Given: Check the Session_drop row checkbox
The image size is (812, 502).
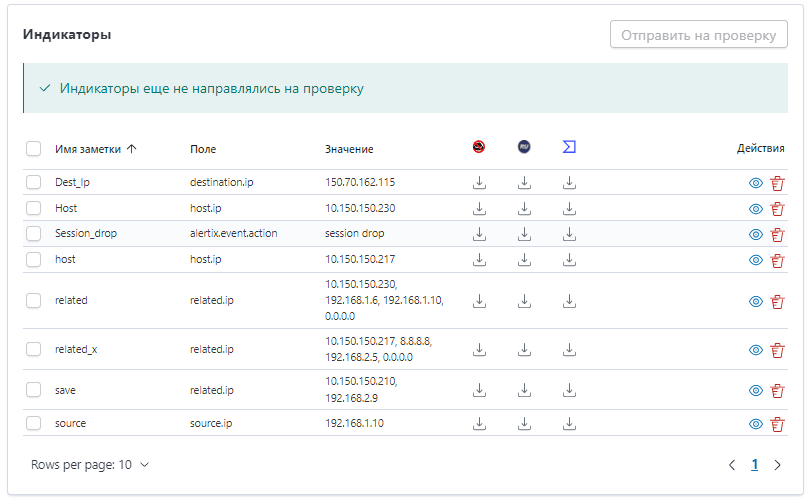Looking at the screenshot, I should click(x=34, y=234).
